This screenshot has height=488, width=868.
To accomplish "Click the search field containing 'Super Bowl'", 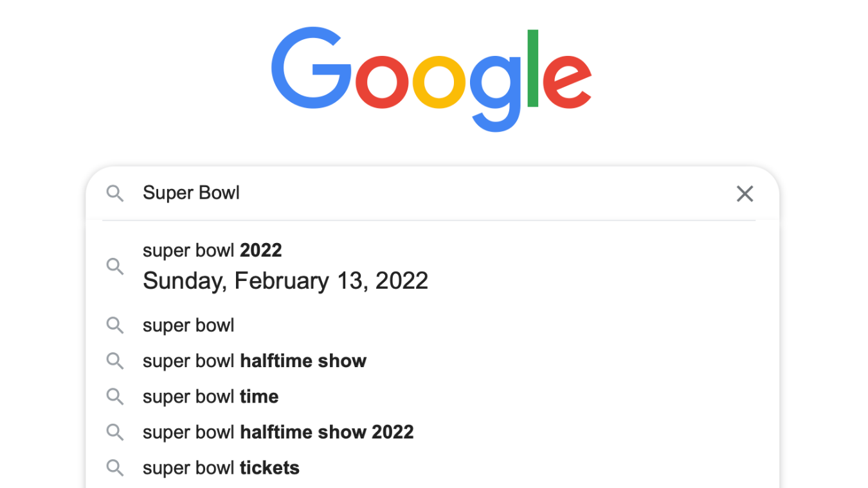I will 418,193.
